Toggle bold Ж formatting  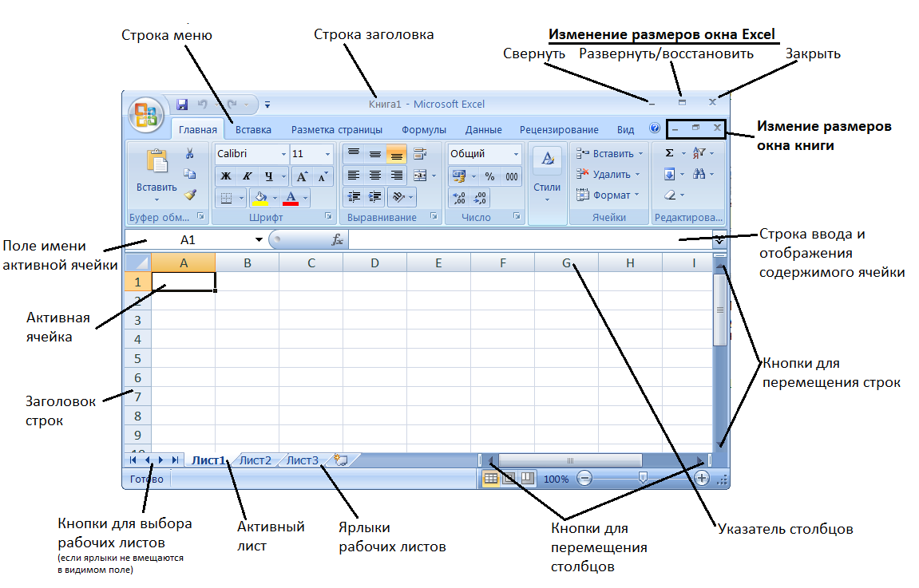[x=226, y=176]
